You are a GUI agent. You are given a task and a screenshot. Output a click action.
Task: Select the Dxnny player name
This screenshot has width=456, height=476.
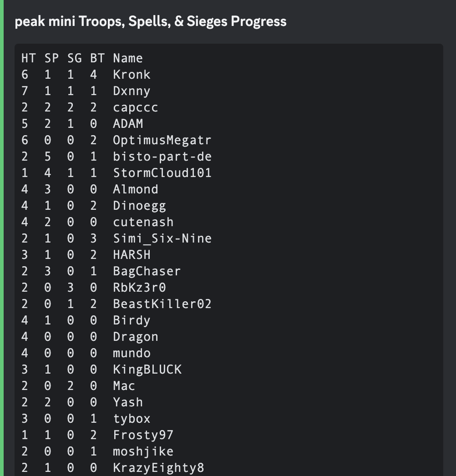(132, 91)
